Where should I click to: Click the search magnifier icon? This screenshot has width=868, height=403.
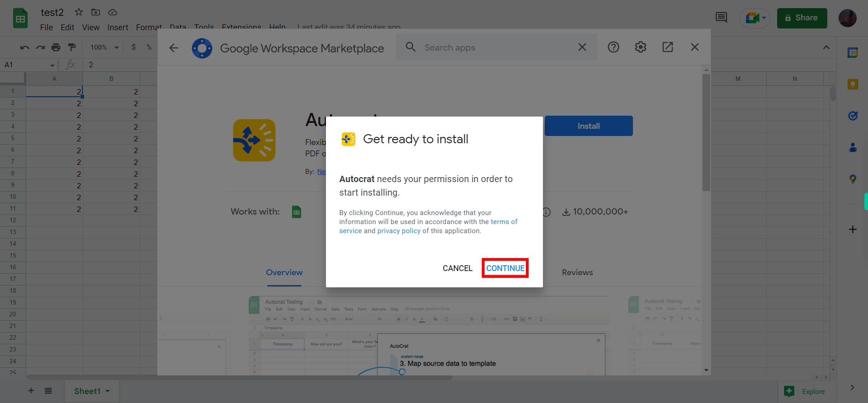click(x=410, y=47)
